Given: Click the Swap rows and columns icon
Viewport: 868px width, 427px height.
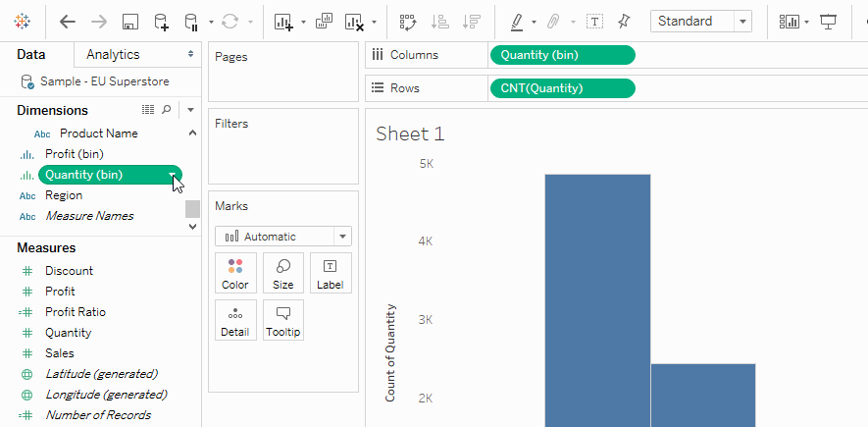Looking at the screenshot, I should 408,22.
